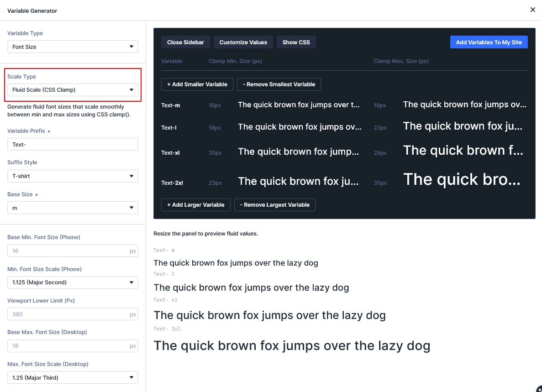
Task: Open the Variable Type dropdown
Action: click(73, 47)
